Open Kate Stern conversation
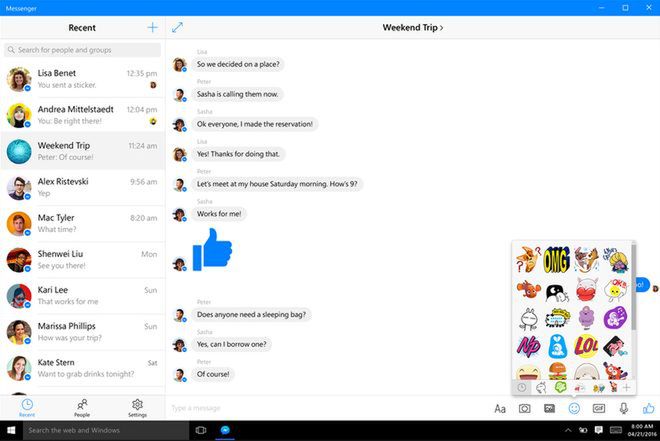660x441 pixels. [x=82, y=368]
